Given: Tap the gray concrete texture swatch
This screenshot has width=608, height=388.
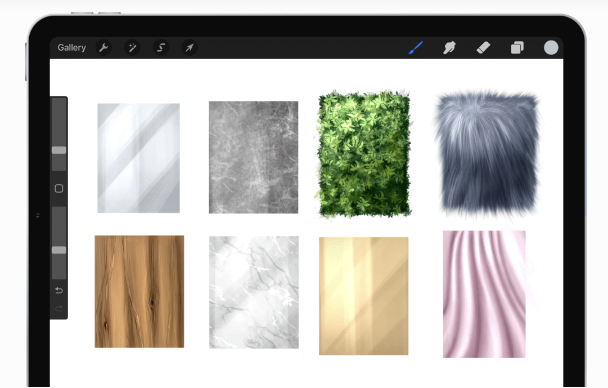Looking at the screenshot, I should 254,157.
